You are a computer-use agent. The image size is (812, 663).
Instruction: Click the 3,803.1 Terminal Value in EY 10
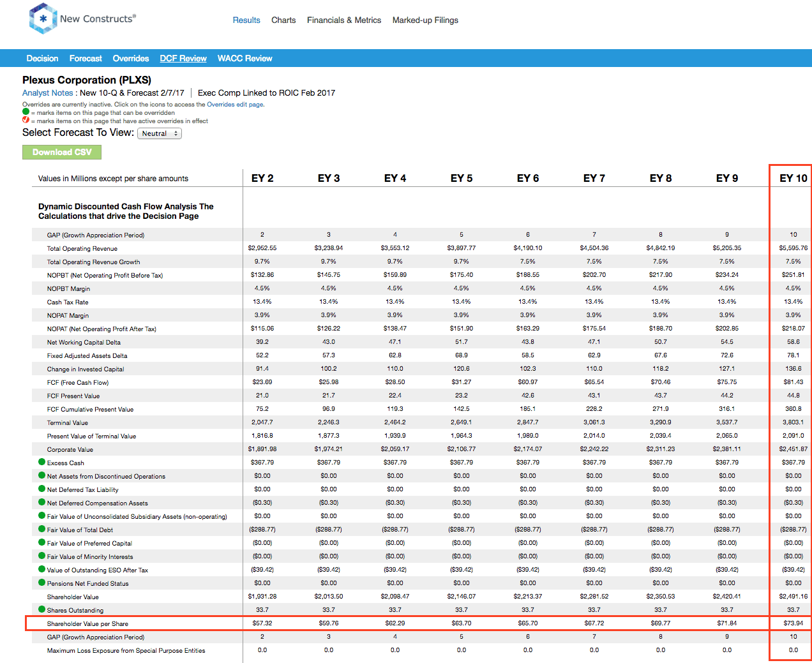click(793, 422)
